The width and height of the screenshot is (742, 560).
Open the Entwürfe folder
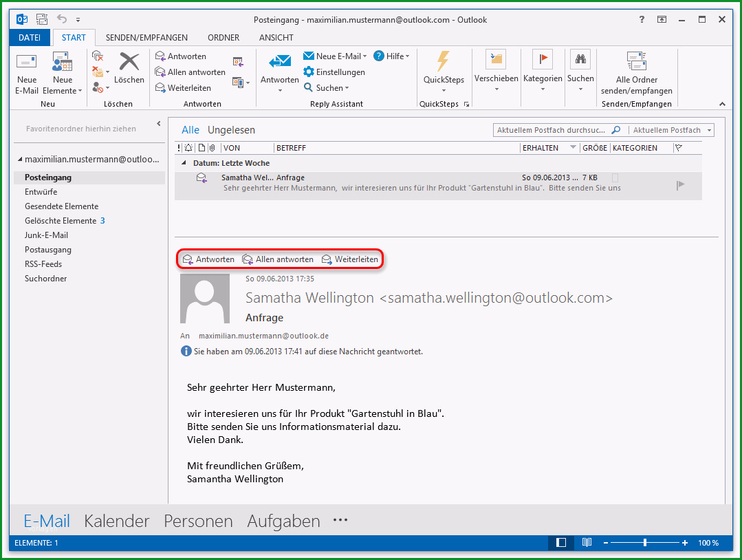pos(41,192)
